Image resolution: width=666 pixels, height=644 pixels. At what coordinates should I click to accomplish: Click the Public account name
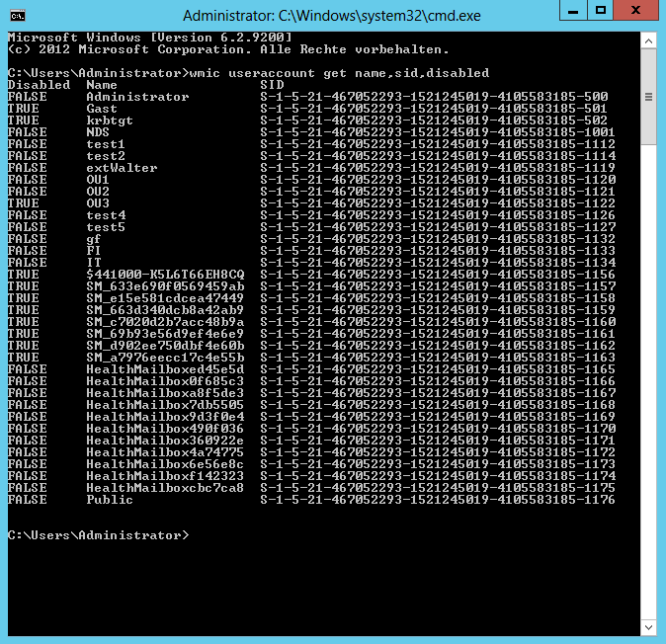click(x=110, y=500)
